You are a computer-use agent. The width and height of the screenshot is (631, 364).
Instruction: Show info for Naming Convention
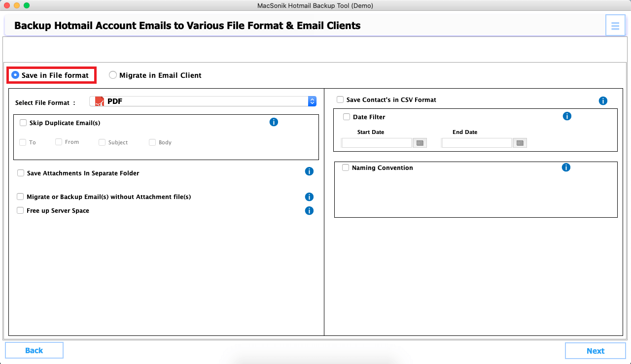(x=566, y=167)
